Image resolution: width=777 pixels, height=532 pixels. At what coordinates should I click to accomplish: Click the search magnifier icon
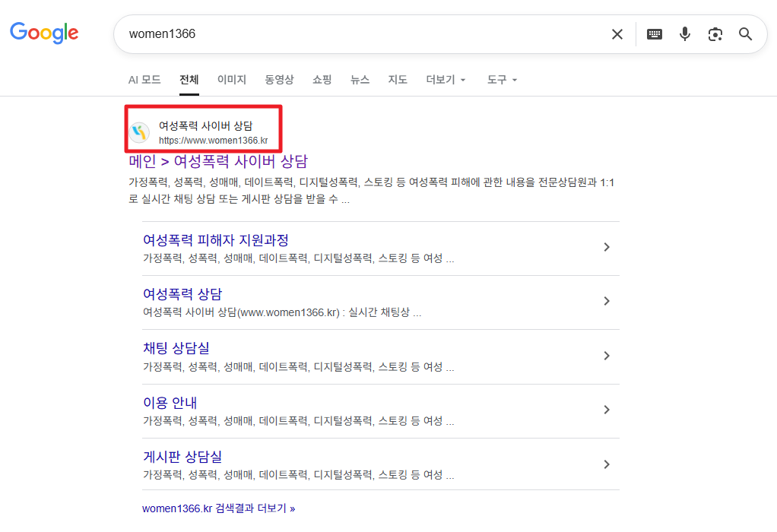(x=745, y=33)
